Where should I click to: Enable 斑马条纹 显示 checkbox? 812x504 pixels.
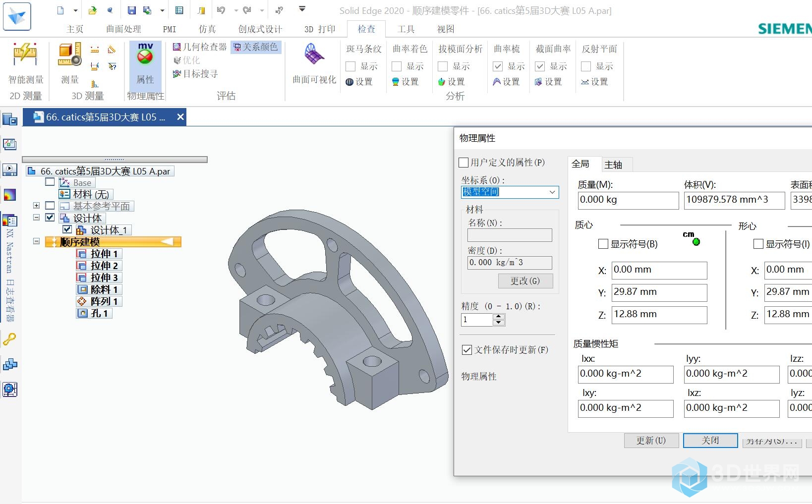(350, 66)
